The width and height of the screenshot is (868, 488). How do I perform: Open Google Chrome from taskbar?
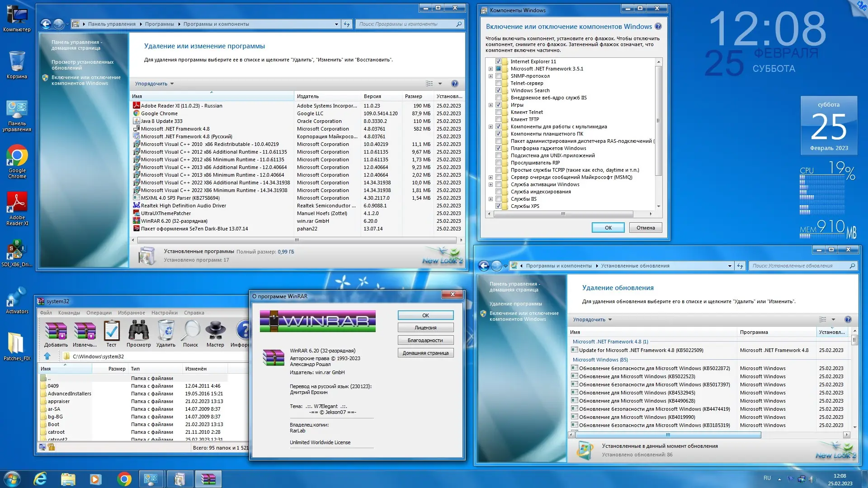coord(124,479)
